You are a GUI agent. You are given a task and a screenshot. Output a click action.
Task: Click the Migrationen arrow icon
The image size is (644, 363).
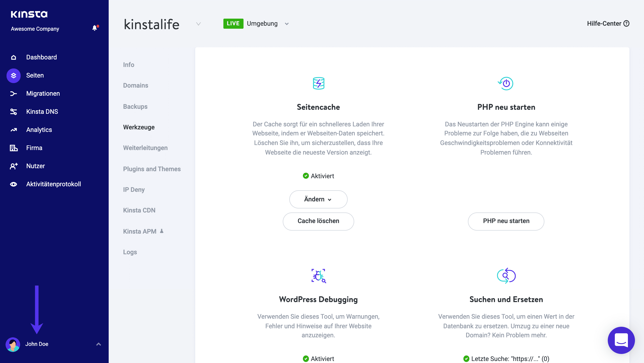tap(14, 94)
